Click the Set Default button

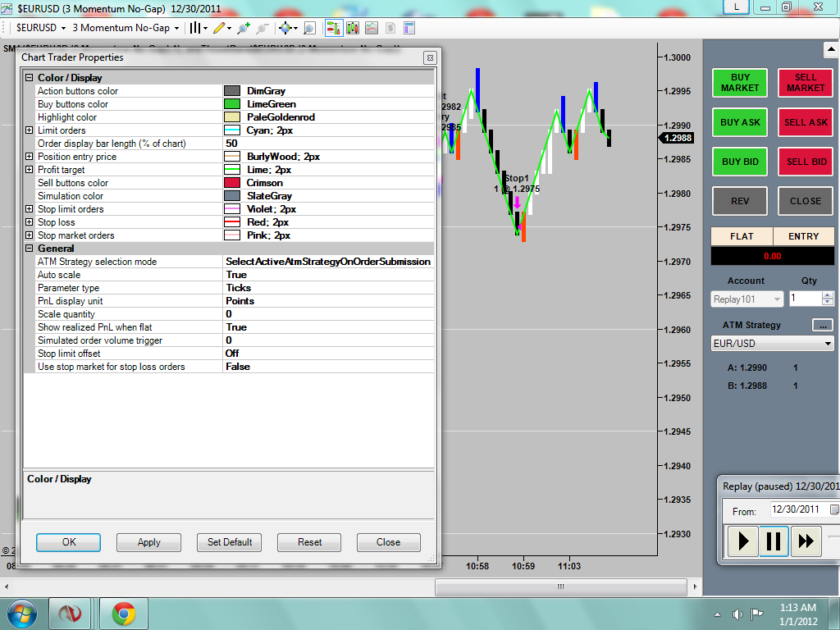pyautogui.click(x=230, y=542)
